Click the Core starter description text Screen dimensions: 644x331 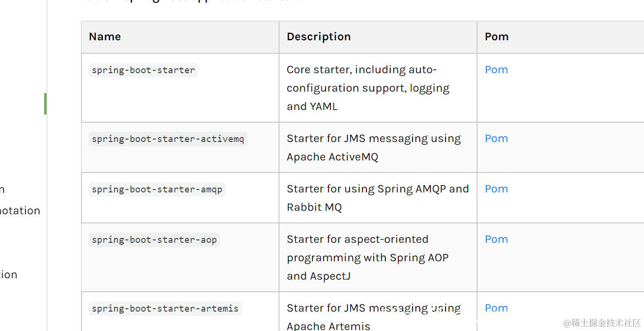(367, 88)
